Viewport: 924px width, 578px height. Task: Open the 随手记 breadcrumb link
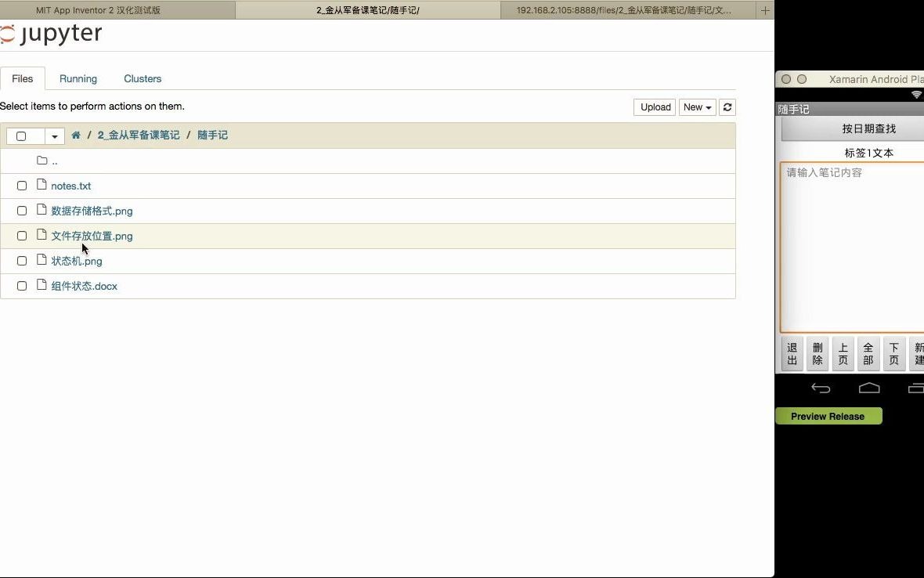[x=214, y=135]
